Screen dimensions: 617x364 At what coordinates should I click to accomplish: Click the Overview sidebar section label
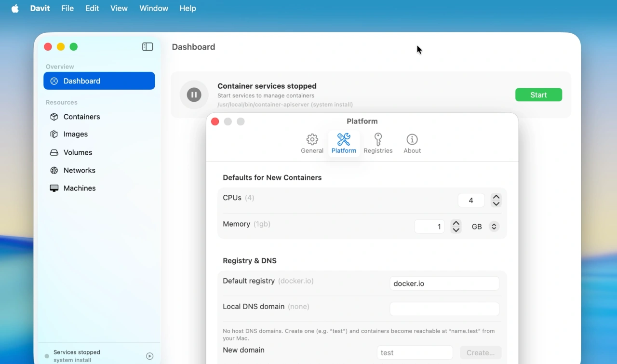tap(60, 67)
